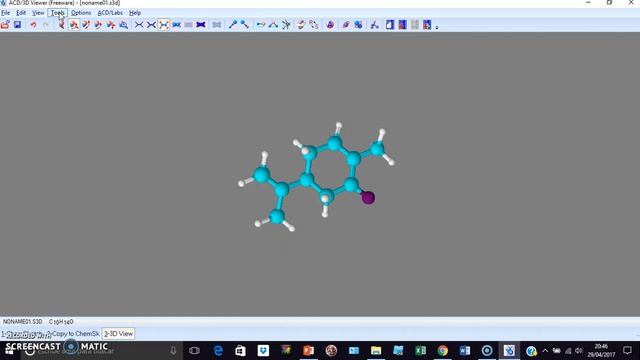This screenshot has width=640, height=360.
Task: Click the dark blue branched-structure icon
Action: click(x=374, y=25)
